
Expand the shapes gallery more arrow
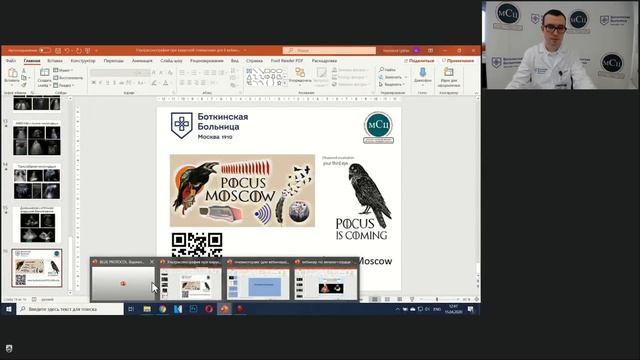284,83
